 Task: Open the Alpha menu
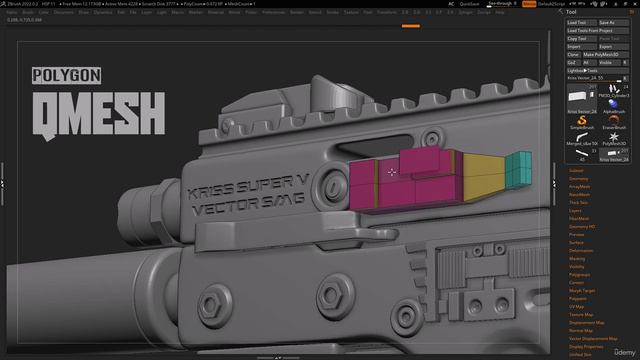(x=11, y=12)
